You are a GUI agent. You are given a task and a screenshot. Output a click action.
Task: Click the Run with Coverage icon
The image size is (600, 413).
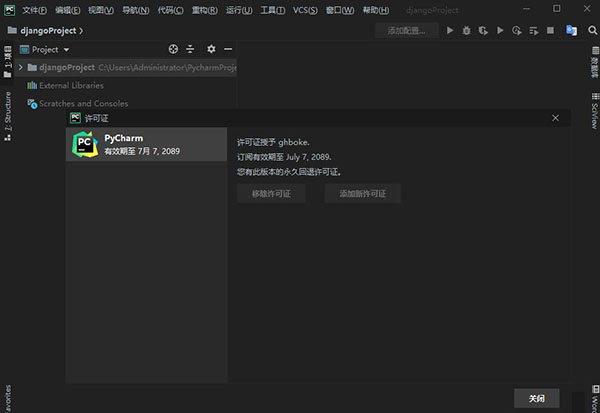coord(483,30)
